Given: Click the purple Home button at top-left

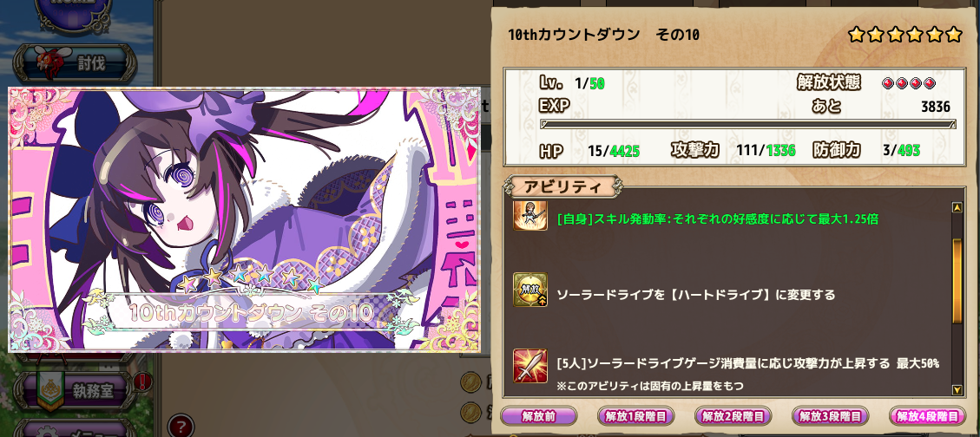Looking at the screenshot, I should [74, 11].
